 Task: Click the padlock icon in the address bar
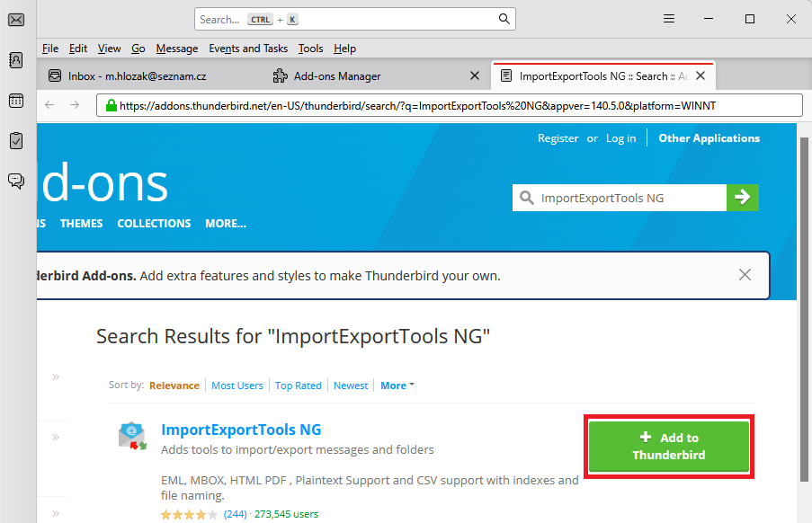click(110, 105)
